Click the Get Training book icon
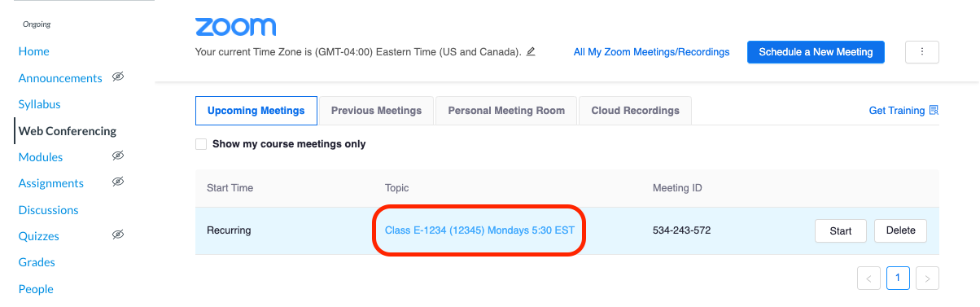The height and width of the screenshot is (307, 980). tap(934, 110)
